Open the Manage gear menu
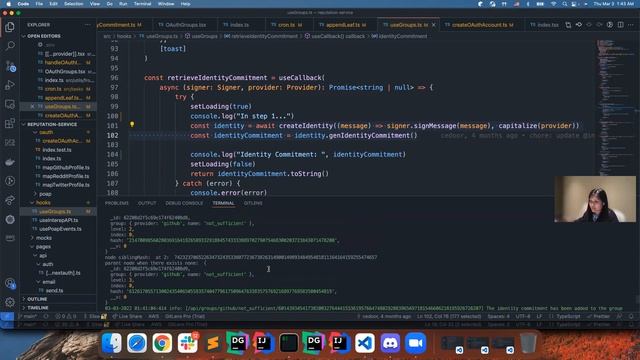Viewport: 640px width, 360px height. pyautogui.click(x=10, y=302)
